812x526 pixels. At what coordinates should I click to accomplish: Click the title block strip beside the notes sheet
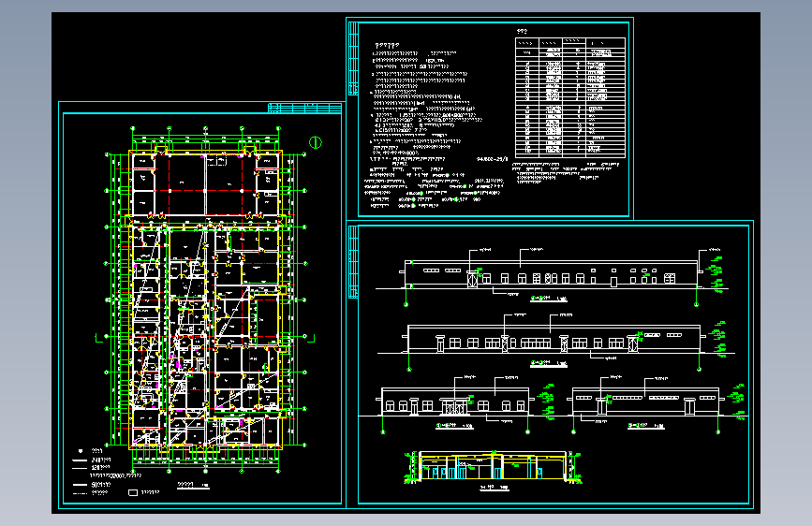click(353, 59)
